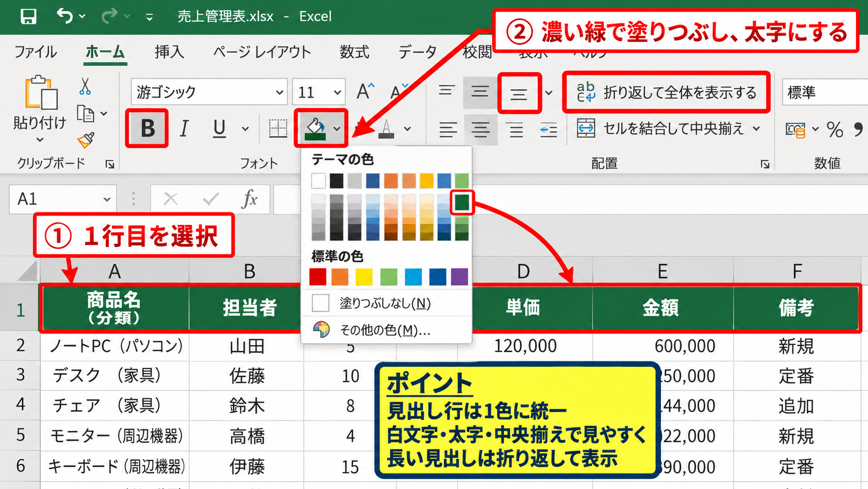Toggle Bold formatting button
The image size is (868, 489).
point(147,128)
